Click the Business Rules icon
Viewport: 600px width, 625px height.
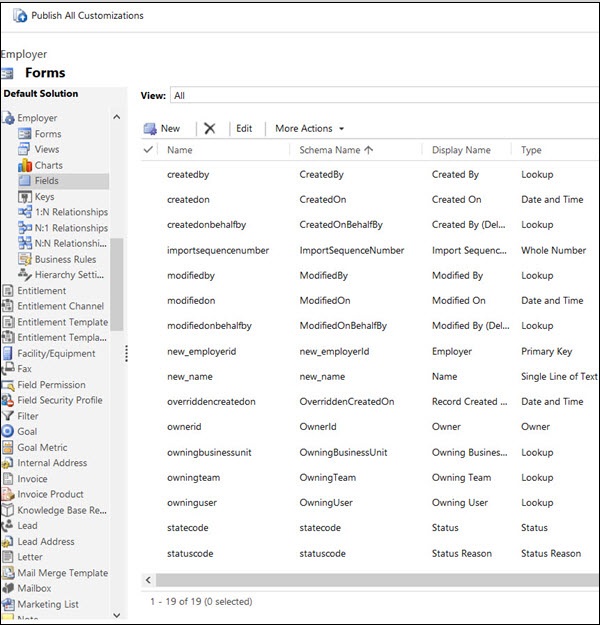[25, 259]
